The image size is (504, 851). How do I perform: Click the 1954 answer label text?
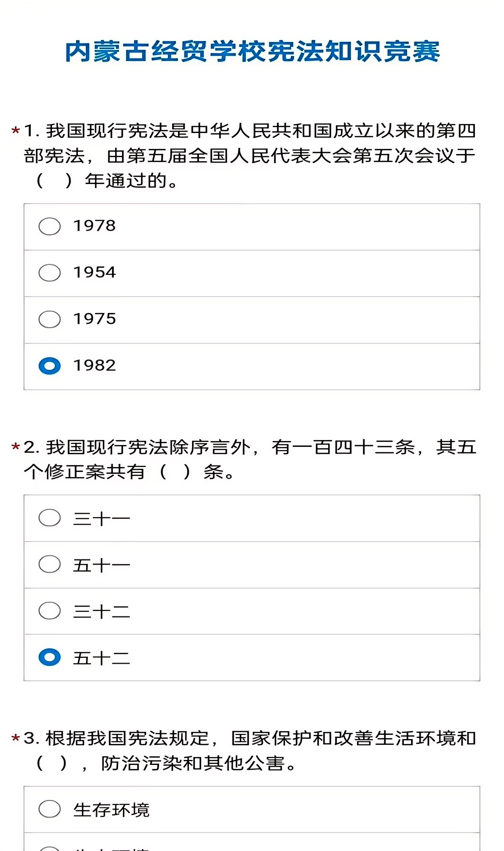95,272
